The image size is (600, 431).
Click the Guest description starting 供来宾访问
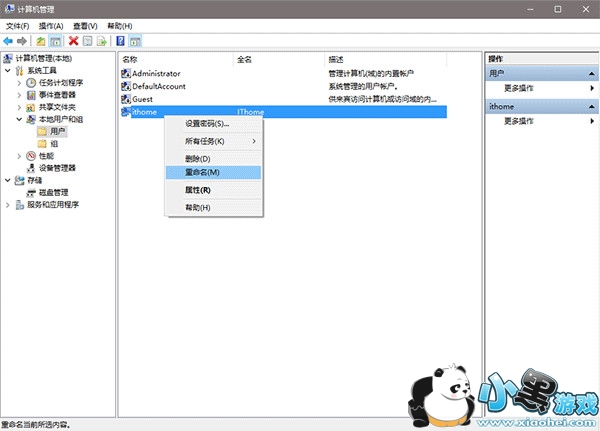tap(382, 99)
